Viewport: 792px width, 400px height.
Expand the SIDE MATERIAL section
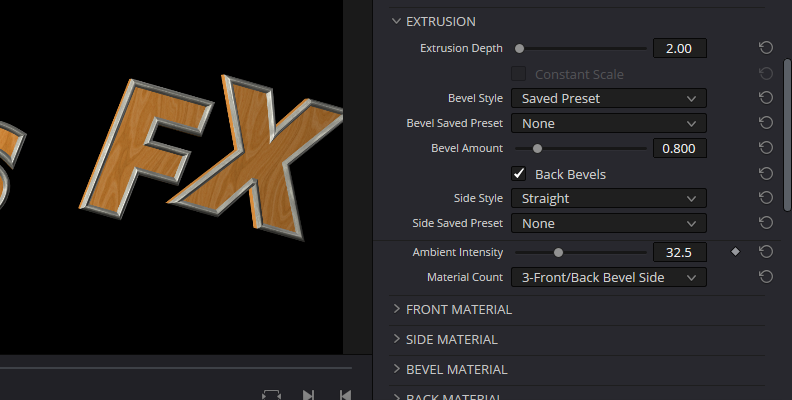pyautogui.click(x=451, y=339)
